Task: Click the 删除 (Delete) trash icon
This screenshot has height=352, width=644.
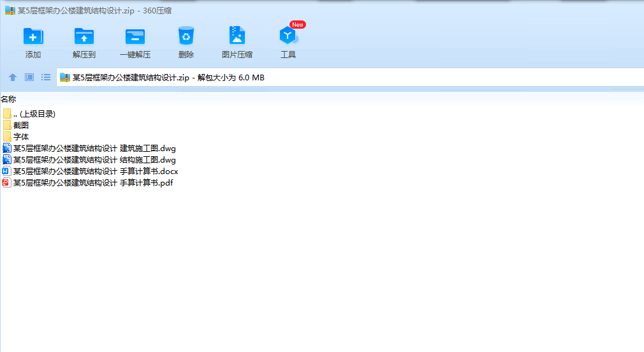Action: click(186, 36)
